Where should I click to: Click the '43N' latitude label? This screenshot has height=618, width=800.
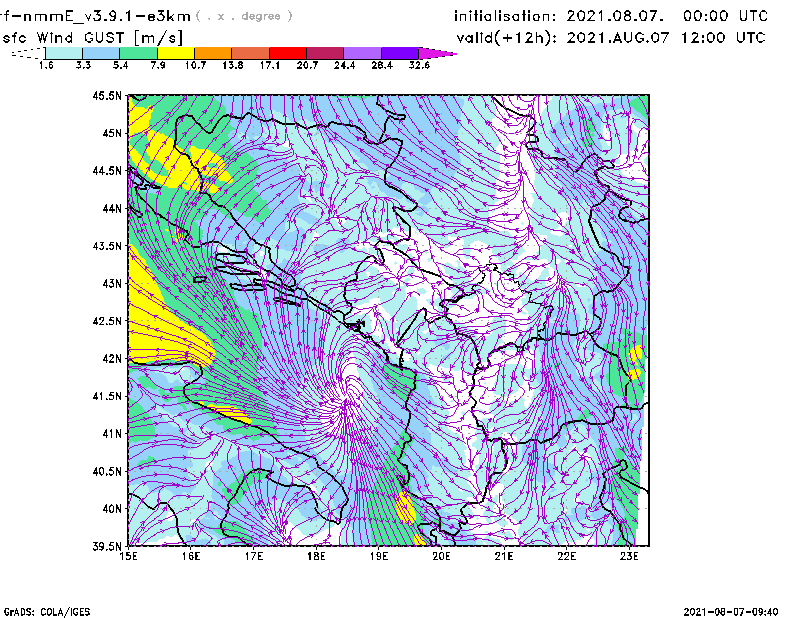coord(112,283)
